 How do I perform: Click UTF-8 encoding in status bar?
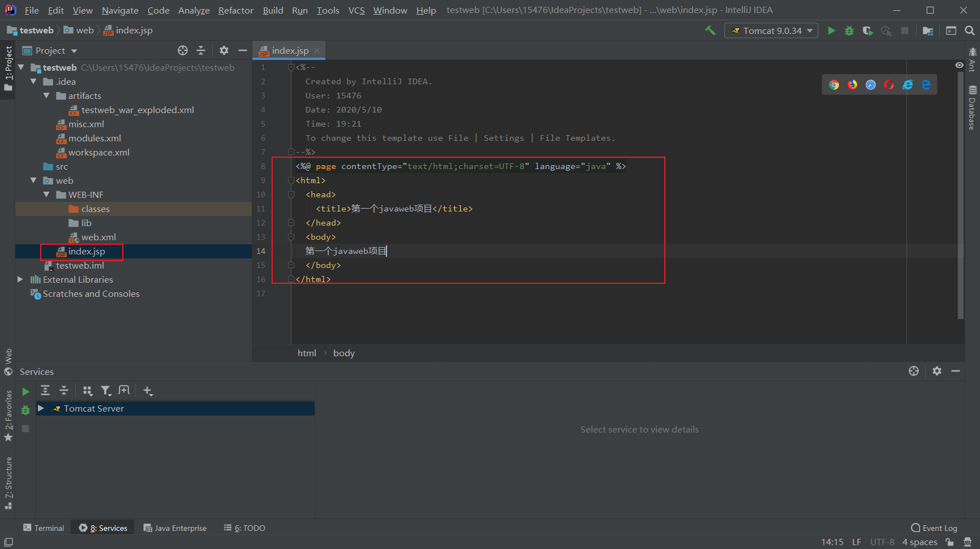click(882, 542)
